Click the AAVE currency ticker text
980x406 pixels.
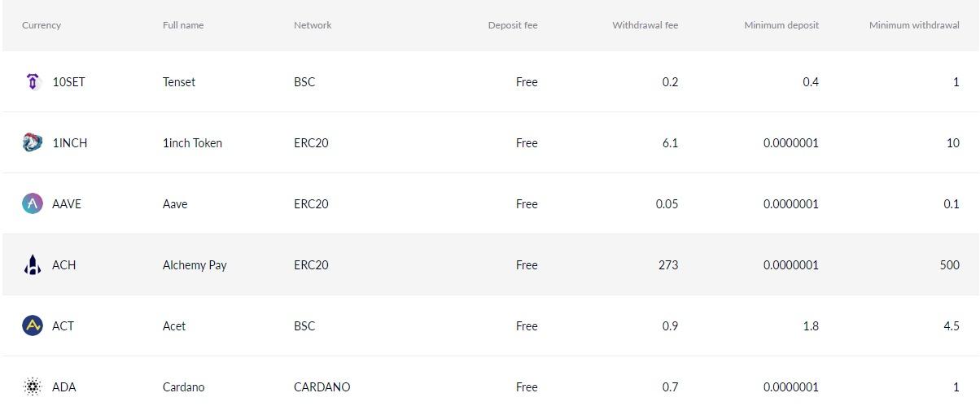tap(67, 203)
